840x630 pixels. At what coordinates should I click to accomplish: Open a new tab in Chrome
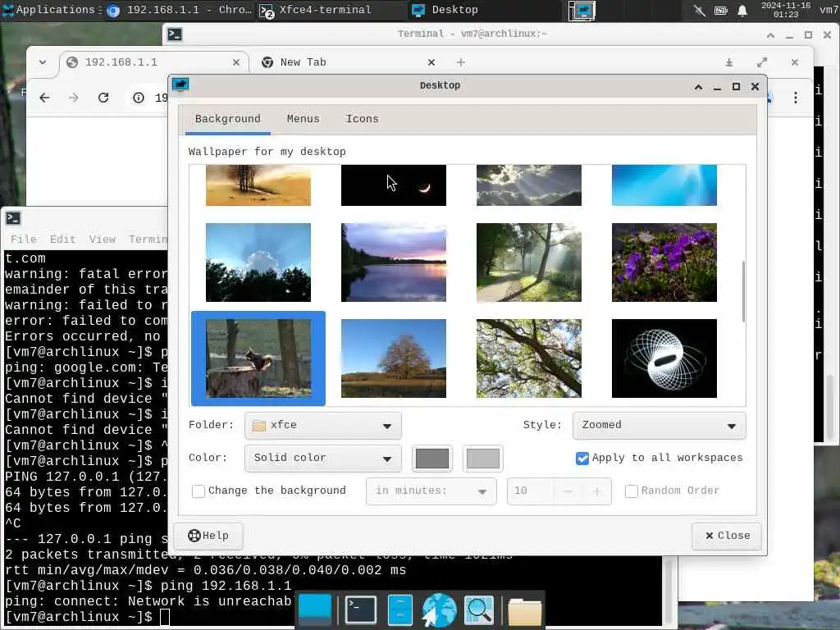click(x=461, y=62)
